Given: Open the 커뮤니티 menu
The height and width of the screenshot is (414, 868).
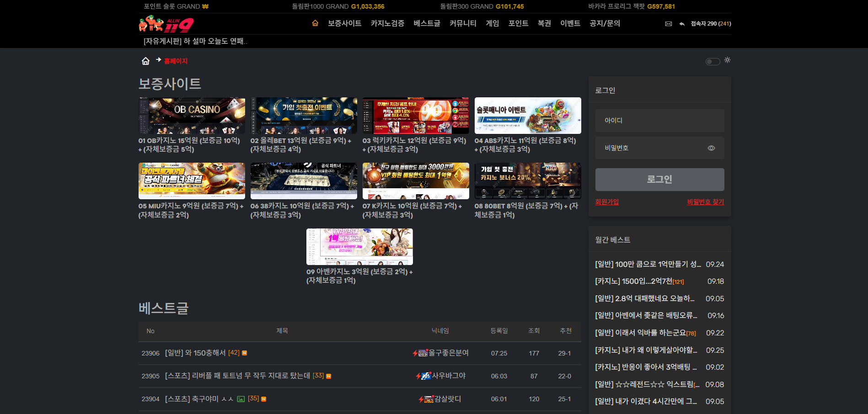Looking at the screenshot, I should [463, 23].
